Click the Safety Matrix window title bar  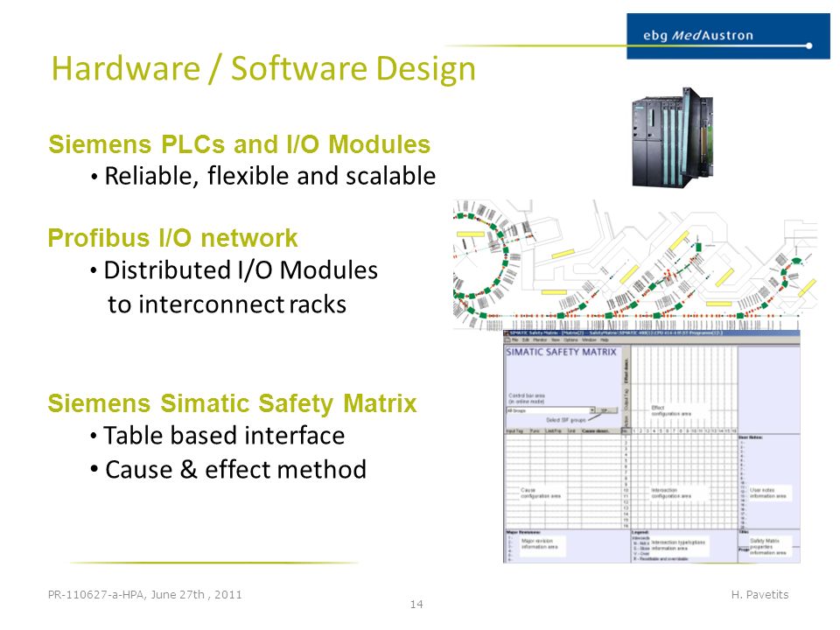tap(652, 332)
